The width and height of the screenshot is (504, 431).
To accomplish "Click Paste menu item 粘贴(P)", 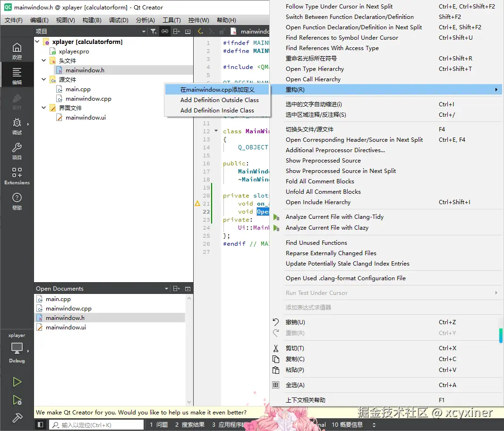I will pyautogui.click(x=386, y=370).
